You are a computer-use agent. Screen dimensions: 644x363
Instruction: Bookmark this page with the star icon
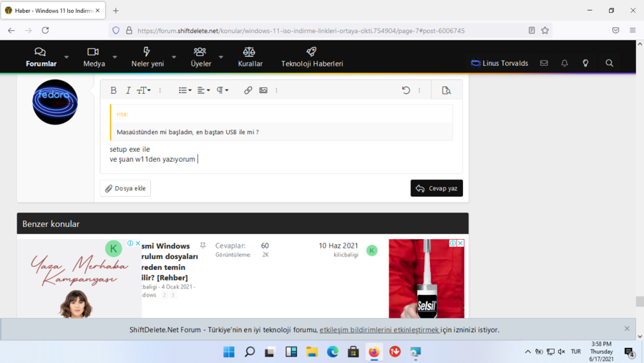[545, 30]
